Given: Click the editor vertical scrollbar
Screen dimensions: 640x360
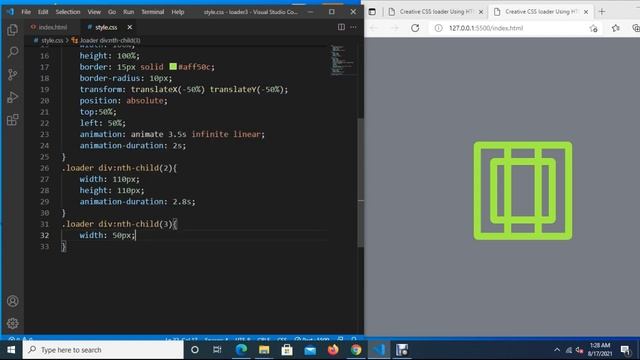Looking at the screenshot, I should point(360,183).
